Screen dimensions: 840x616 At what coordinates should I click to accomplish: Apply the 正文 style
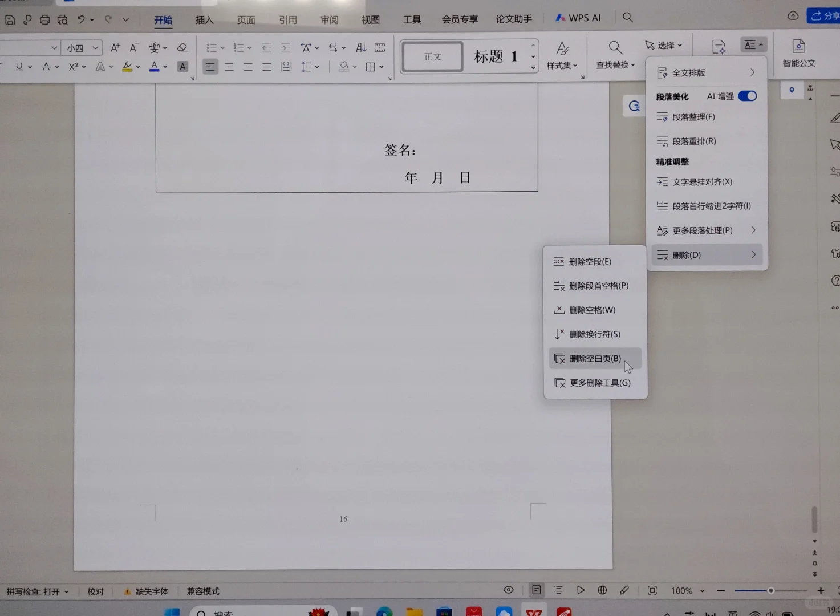tap(433, 57)
